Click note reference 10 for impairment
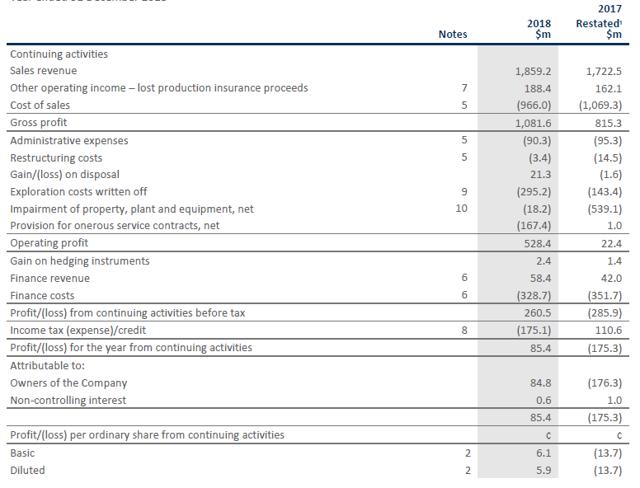This screenshot has height=488, width=640. tap(461, 209)
